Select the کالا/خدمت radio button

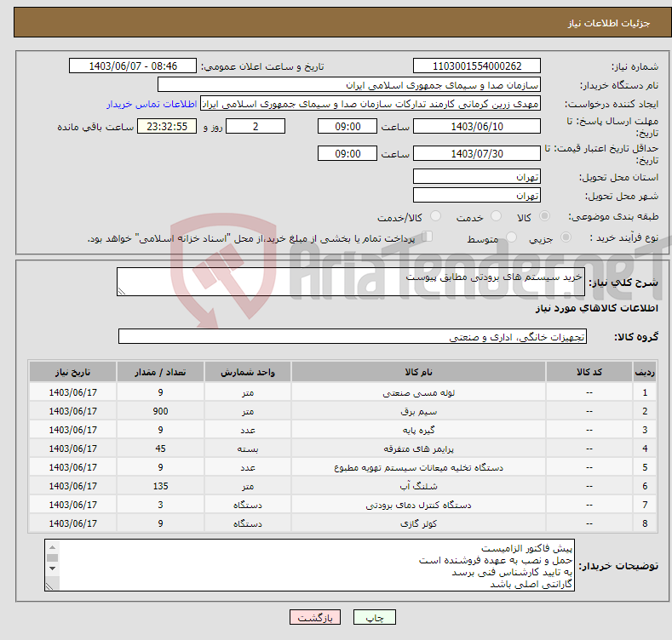tap(435, 216)
